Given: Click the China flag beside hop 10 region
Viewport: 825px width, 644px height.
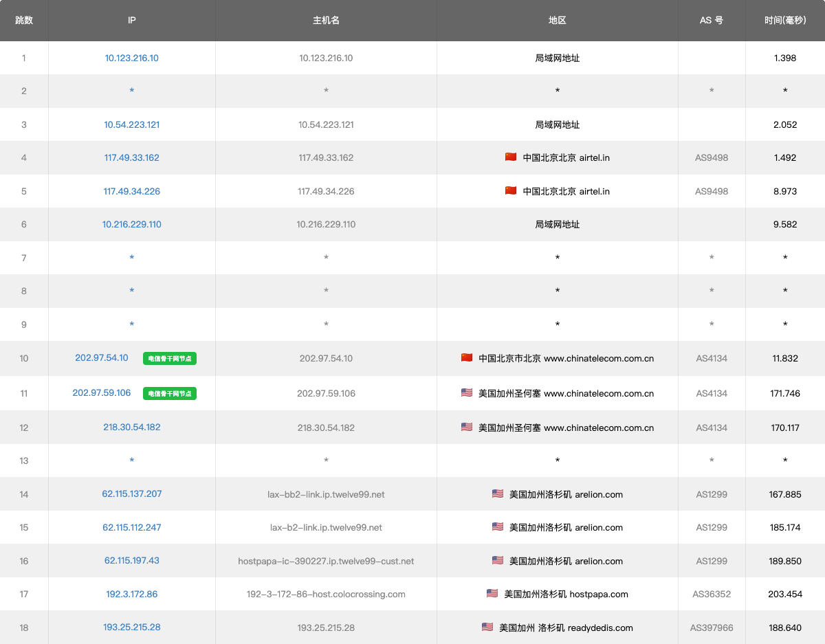Looking at the screenshot, I should click(467, 357).
